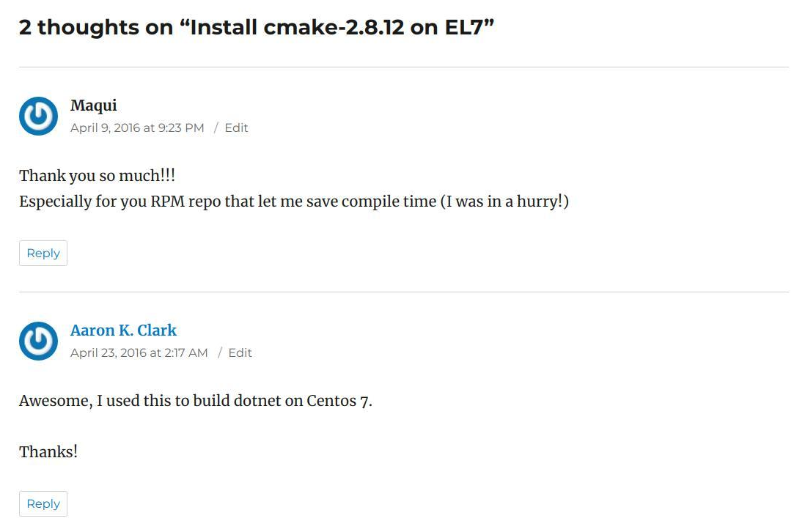Open Aaron K. Clark's author link
This screenshot has height=532, width=794.
(x=123, y=330)
